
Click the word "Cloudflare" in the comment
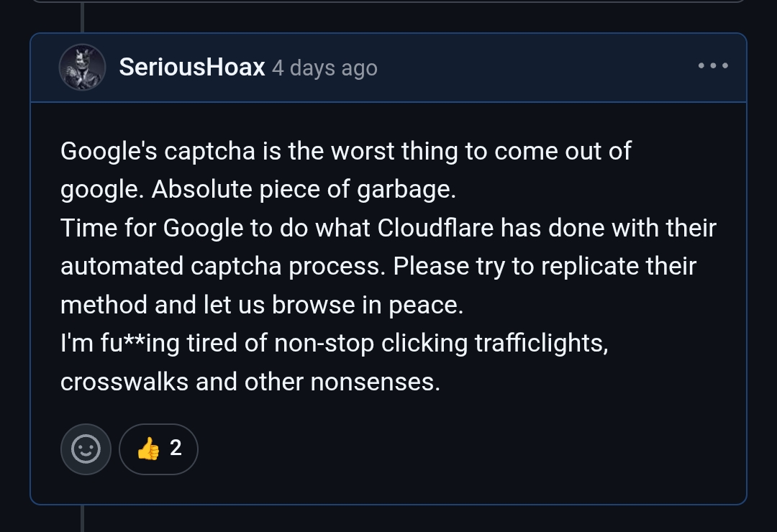(x=436, y=228)
